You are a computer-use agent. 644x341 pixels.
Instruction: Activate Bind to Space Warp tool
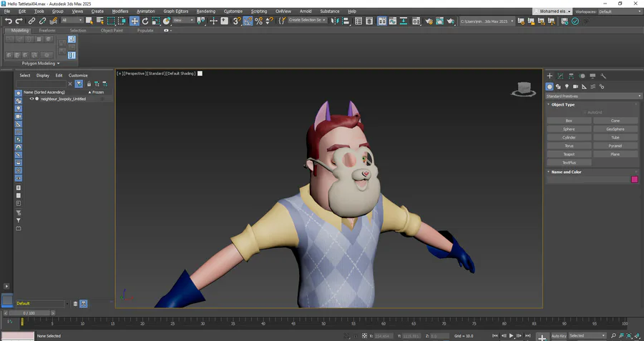[54, 21]
